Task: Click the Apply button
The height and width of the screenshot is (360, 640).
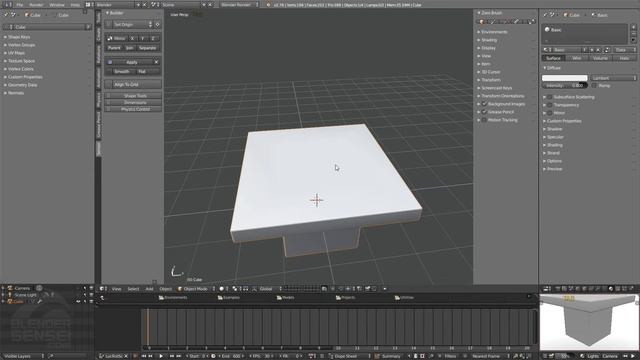Action: pyautogui.click(x=131, y=62)
